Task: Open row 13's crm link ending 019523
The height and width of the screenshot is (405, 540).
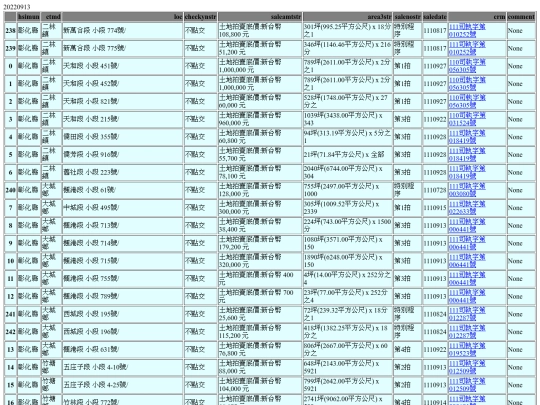Action: (x=467, y=350)
